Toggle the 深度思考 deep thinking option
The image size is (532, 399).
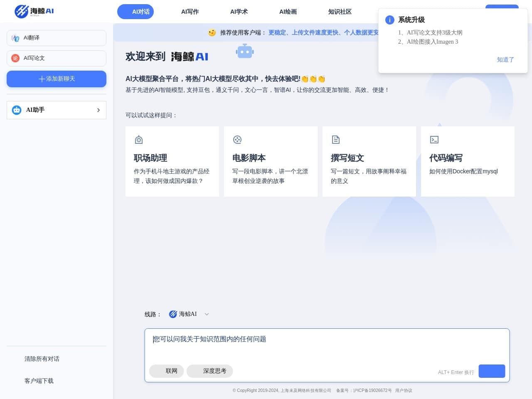[x=209, y=371]
